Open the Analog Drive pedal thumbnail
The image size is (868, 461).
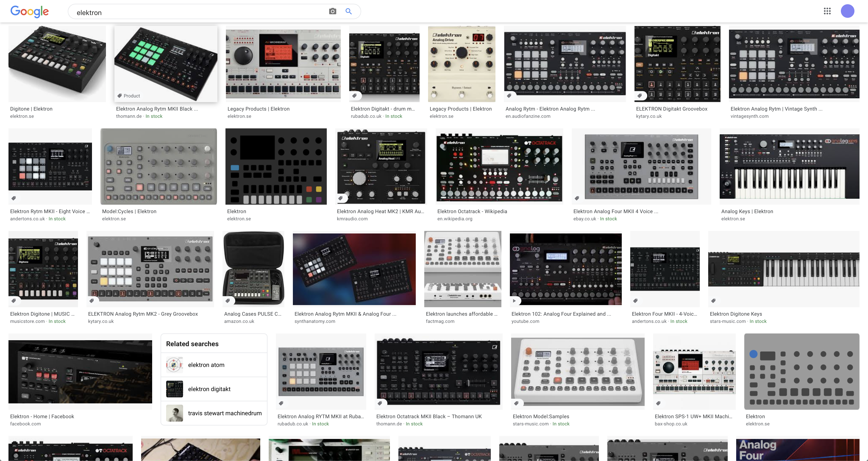click(x=461, y=64)
